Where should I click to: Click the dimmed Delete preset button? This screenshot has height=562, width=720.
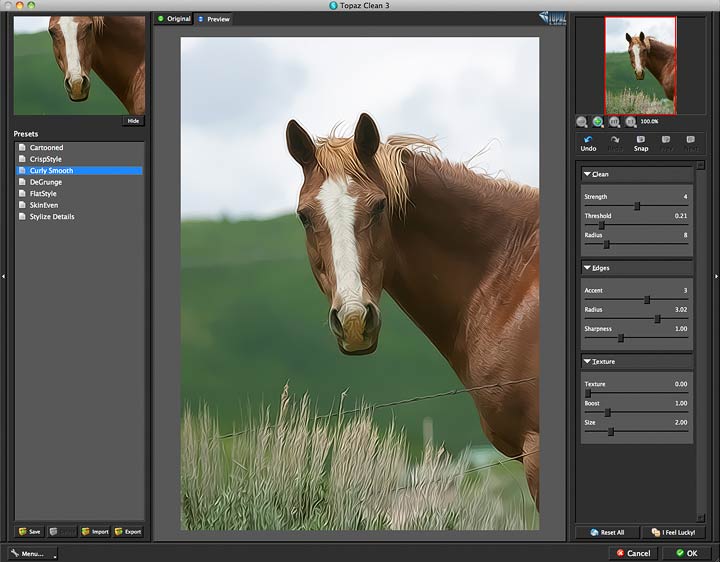tap(62, 532)
